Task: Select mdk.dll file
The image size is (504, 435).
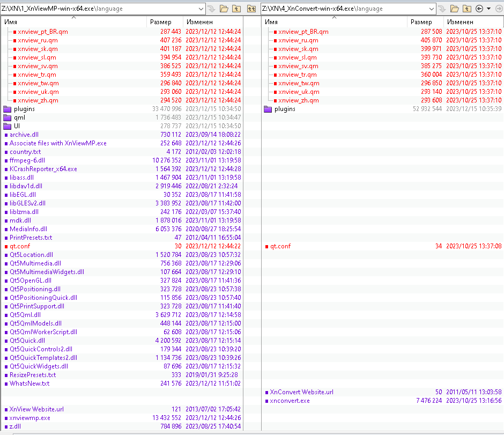Action: pyautogui.click(x=20, y=220)
